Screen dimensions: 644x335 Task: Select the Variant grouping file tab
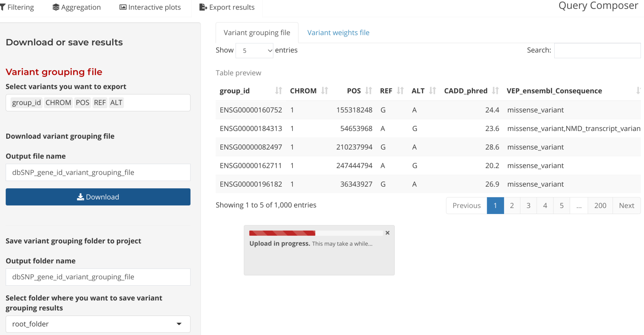(x=257, y=32)
